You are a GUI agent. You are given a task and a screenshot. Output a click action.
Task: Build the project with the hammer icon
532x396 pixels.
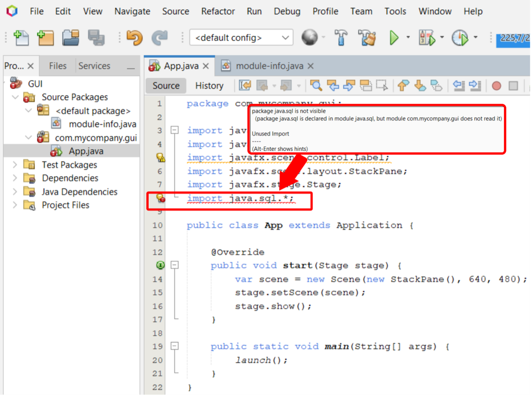(x=341, y=38)
